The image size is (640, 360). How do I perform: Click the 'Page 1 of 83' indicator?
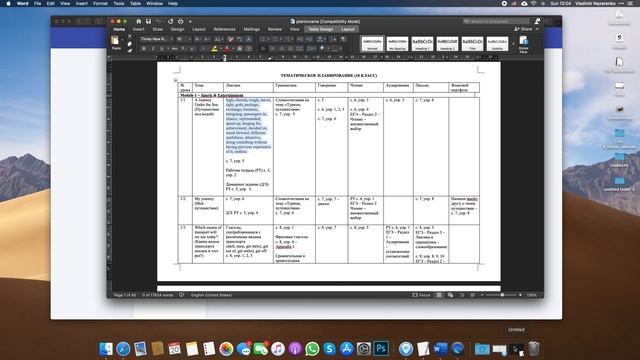click(x=124, y=295)
